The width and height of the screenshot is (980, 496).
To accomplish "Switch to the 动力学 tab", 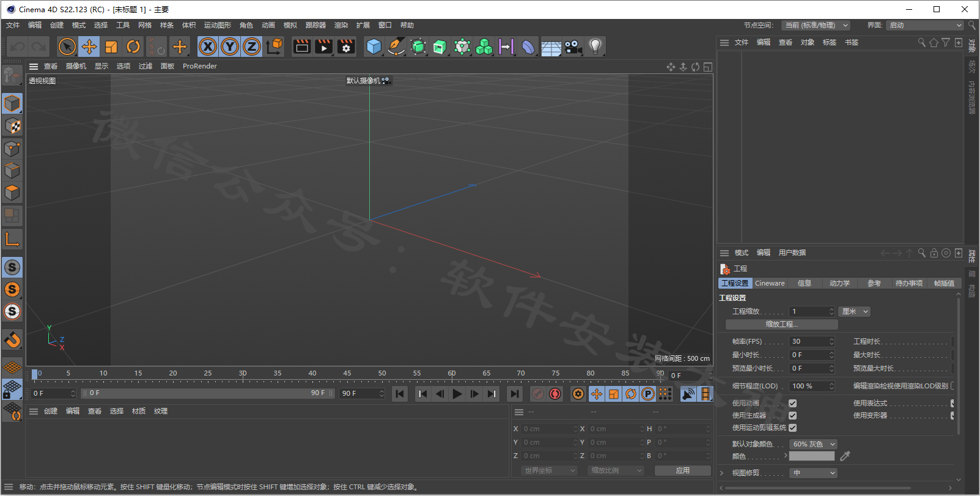I will (x=839, y=283).
